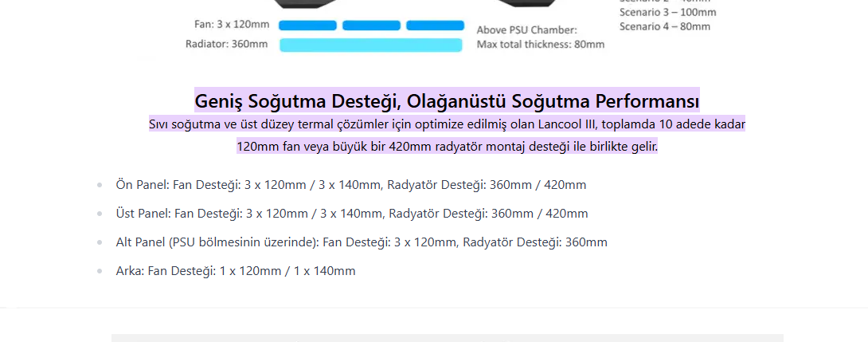Image resolution: width=868 pixels, height=342 pixels.
Task: Click the 'Alt Panel (PSU bölmesinin üzerinde)' bullet
Action: tap(362, 242)
